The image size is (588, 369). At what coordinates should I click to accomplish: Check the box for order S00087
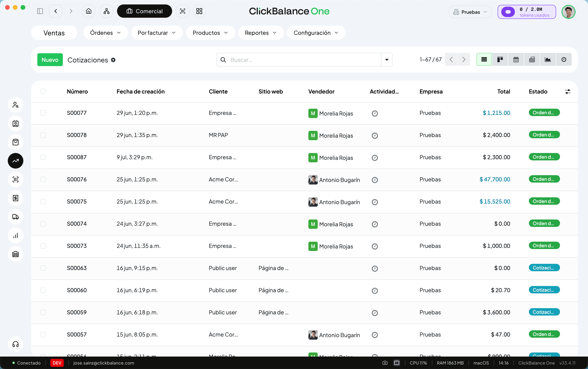[43, 157]
